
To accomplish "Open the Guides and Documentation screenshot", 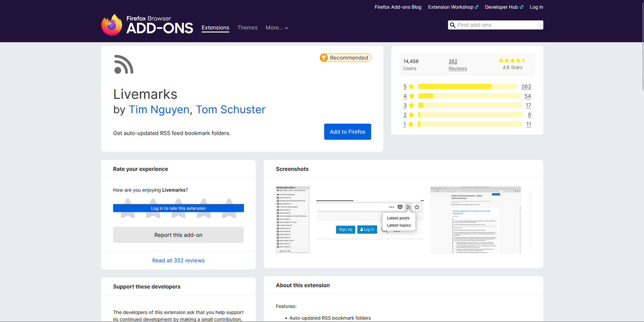I will pos(476,219).
